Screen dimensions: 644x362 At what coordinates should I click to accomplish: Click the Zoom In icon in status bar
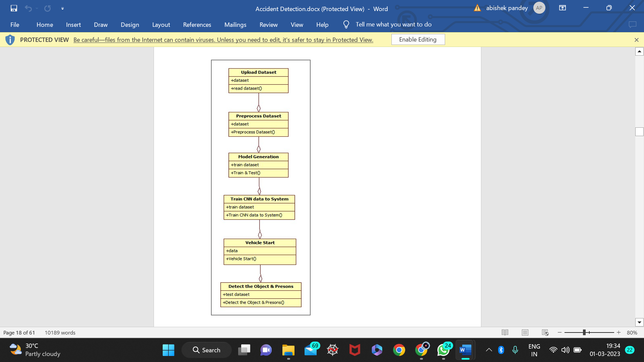(619, 333)
